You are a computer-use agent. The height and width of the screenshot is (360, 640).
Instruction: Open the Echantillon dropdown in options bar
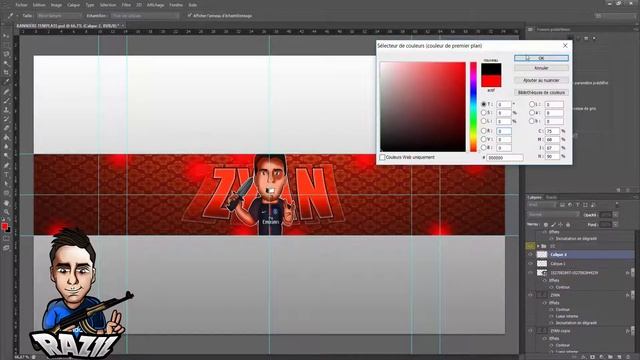[145, 16]
